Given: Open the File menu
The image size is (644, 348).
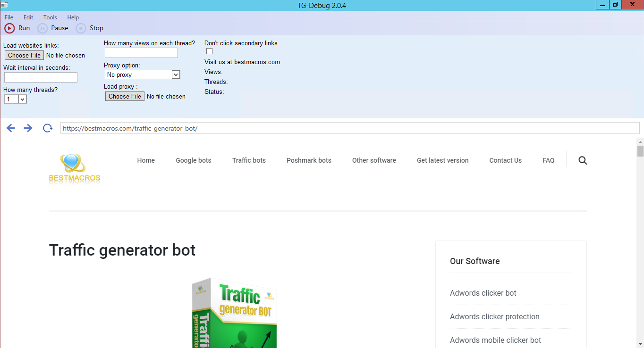Looking at the screenshot, I should (x=9, y=17).
